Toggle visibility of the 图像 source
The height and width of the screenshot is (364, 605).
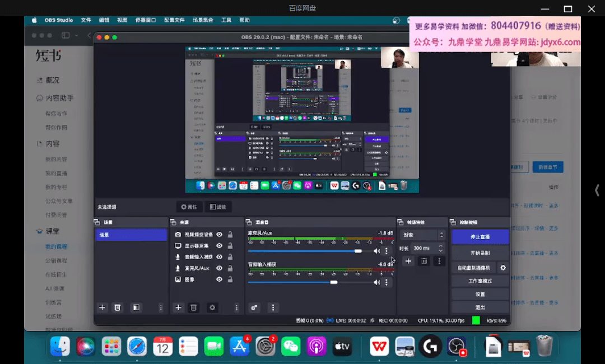[220, 279]
